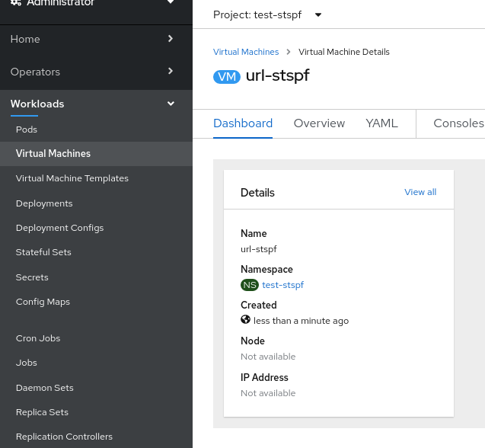Open Pods in the sidebar

(x=27, y=130)
